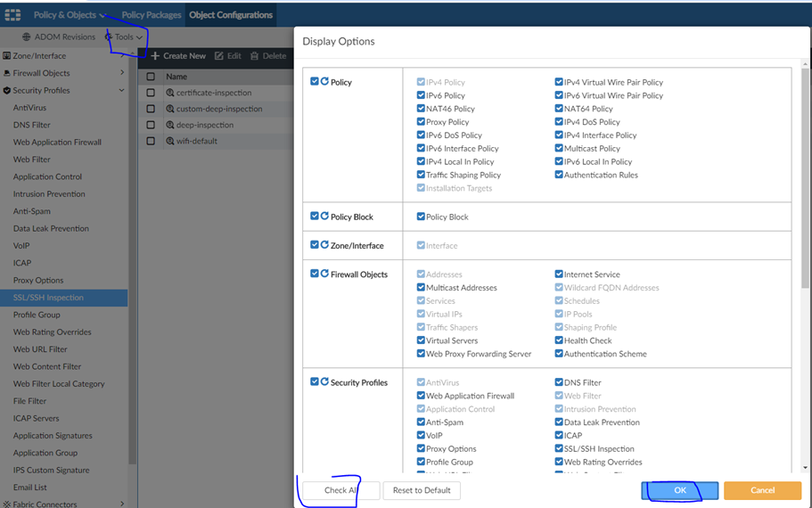The image size is (812, 508).
Task: Open the Policy & Objects menu
Action: [x=69, y=15]
